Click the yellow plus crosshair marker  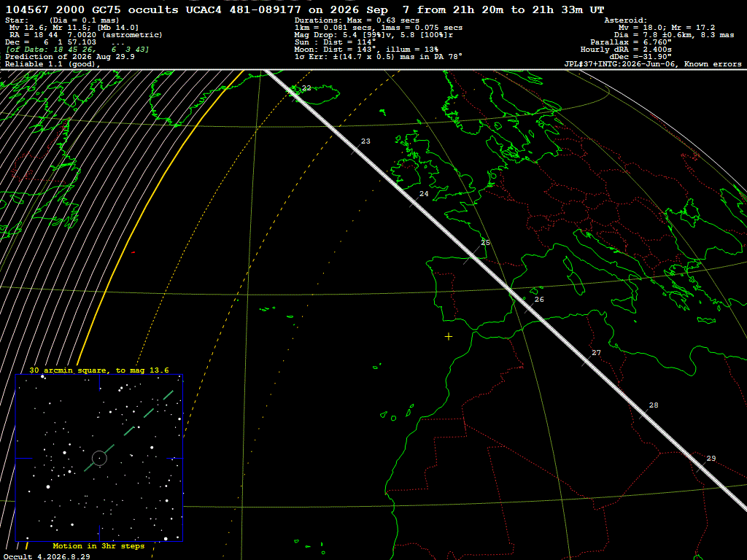[449, 337]
